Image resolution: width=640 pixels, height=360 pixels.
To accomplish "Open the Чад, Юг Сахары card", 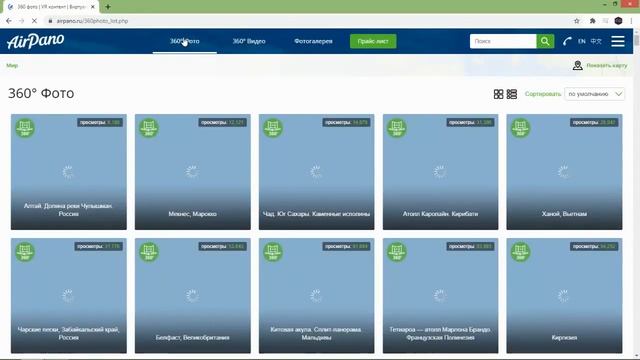I will (x=316, y=172).
